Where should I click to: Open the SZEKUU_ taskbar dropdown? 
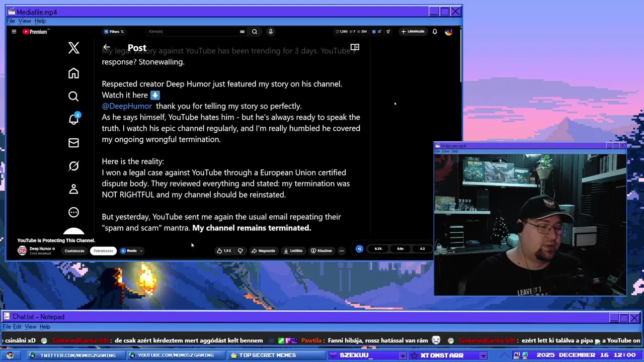pyautogui.click(x=402, y=355)
